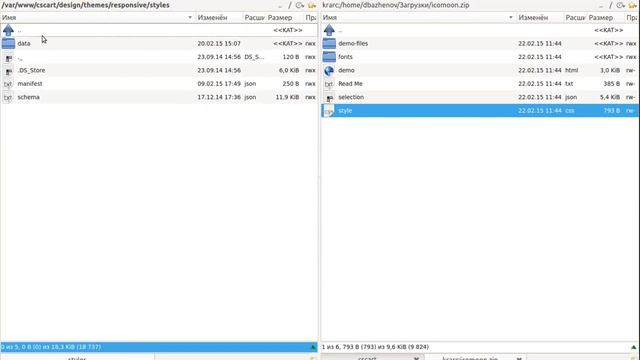Click root '/' button in left panel header
The image size is (640, 360).
pos(290,5)
